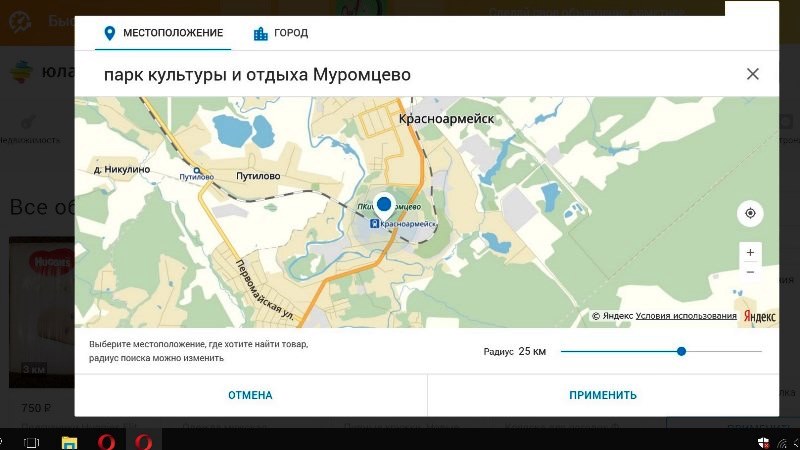Viewport: 800px width, 450px height.
Task: Click the Красноармейск train station icon
Action: tap(374, 223)
